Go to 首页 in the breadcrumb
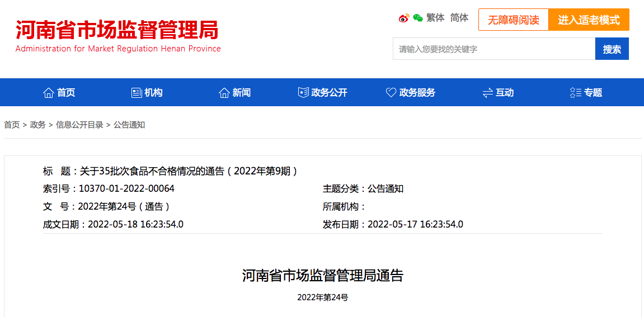 [12, 125]
